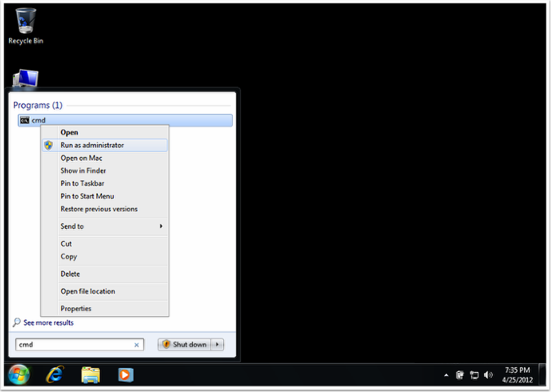Click See more results link

[48, 322]
